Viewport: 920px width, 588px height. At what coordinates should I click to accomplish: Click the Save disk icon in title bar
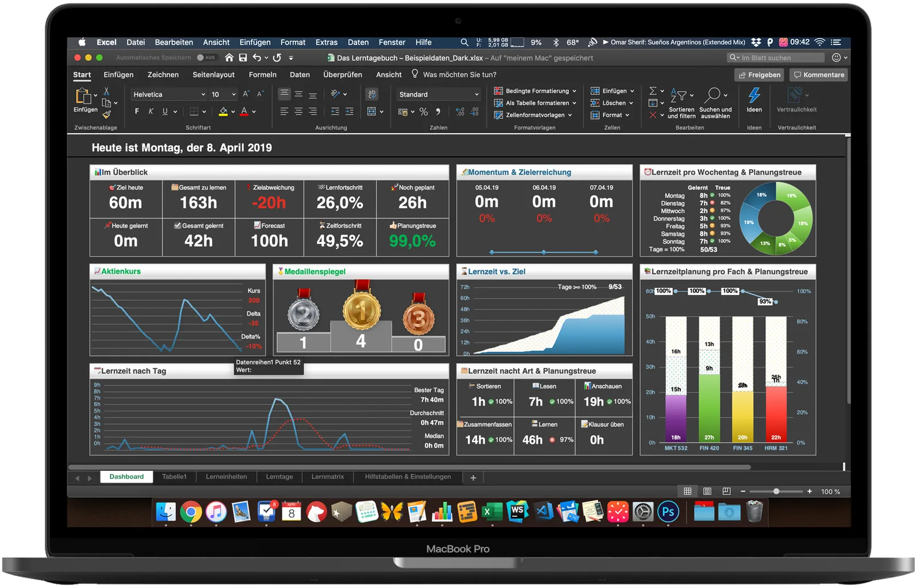pos(243,57)
